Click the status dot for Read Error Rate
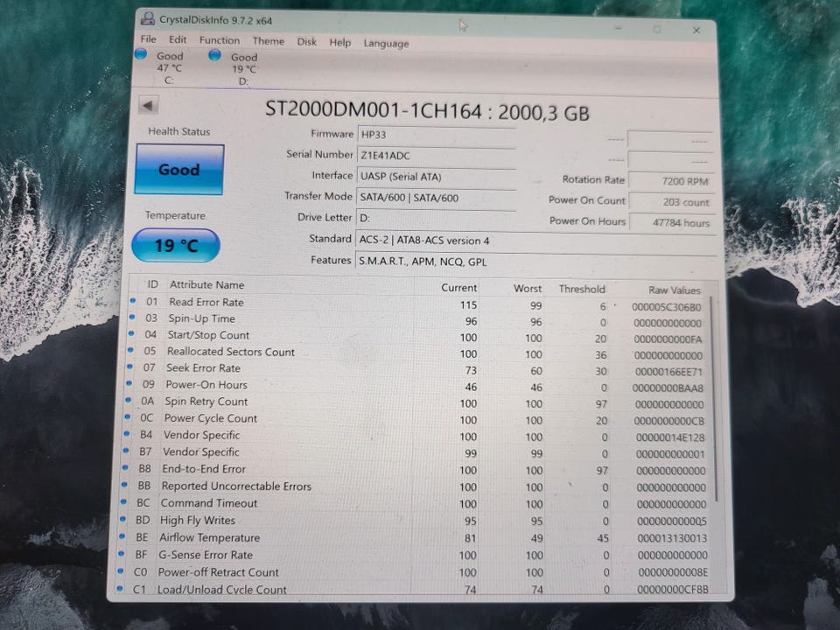 (132, 301)
